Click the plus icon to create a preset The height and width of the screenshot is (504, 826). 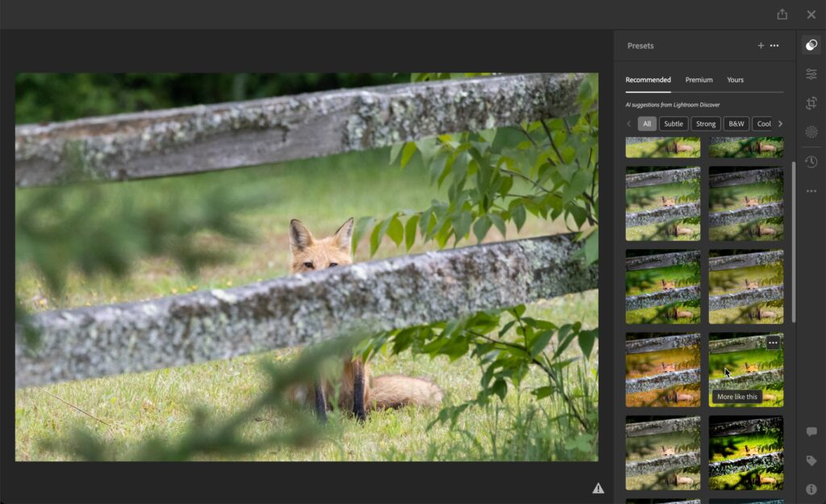[x=761, y=46]
